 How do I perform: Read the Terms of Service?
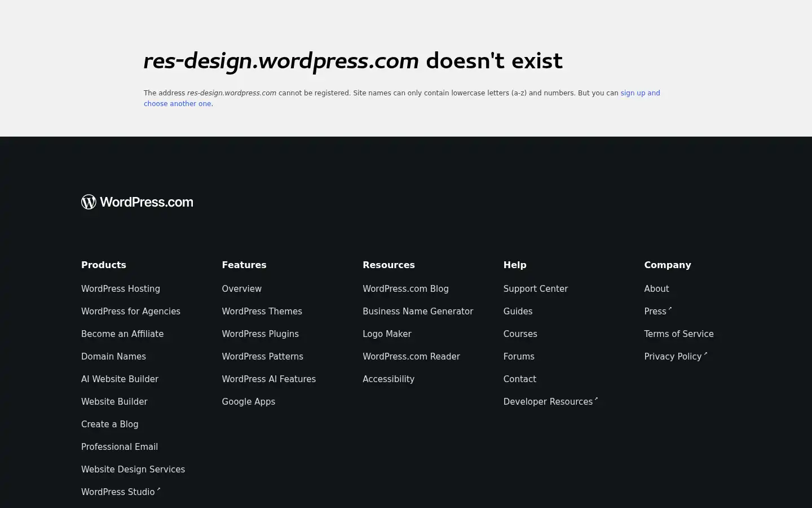(x=679, y=334)
